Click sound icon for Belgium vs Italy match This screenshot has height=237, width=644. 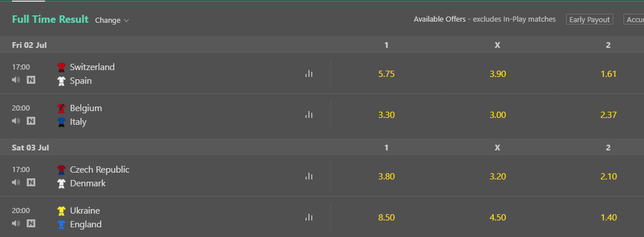(x=16, y=121)
